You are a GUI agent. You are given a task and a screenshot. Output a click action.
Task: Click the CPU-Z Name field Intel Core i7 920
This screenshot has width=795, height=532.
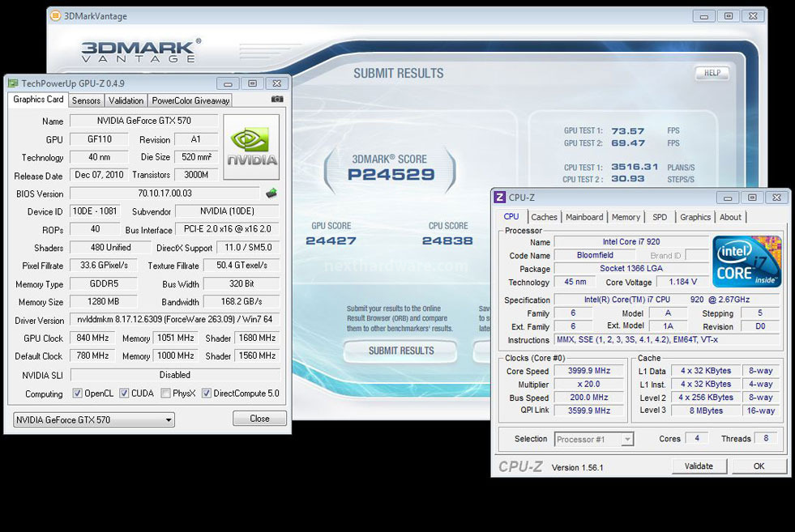(631, 241)
